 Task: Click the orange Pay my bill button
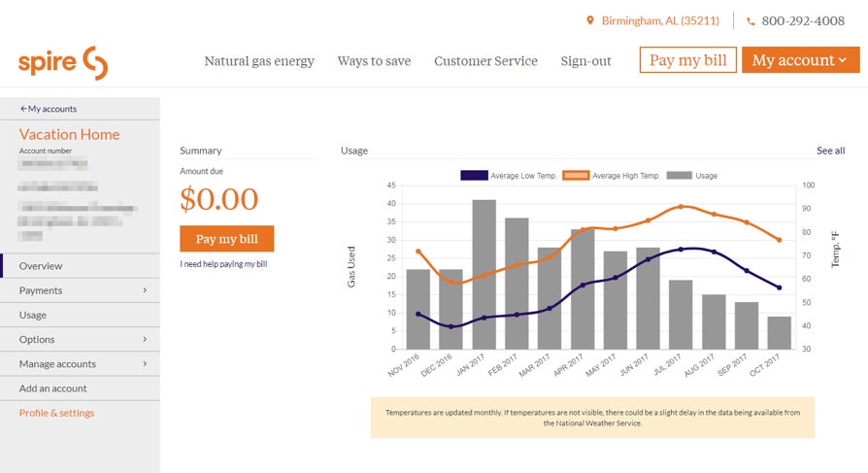click(x=226, y=239)
